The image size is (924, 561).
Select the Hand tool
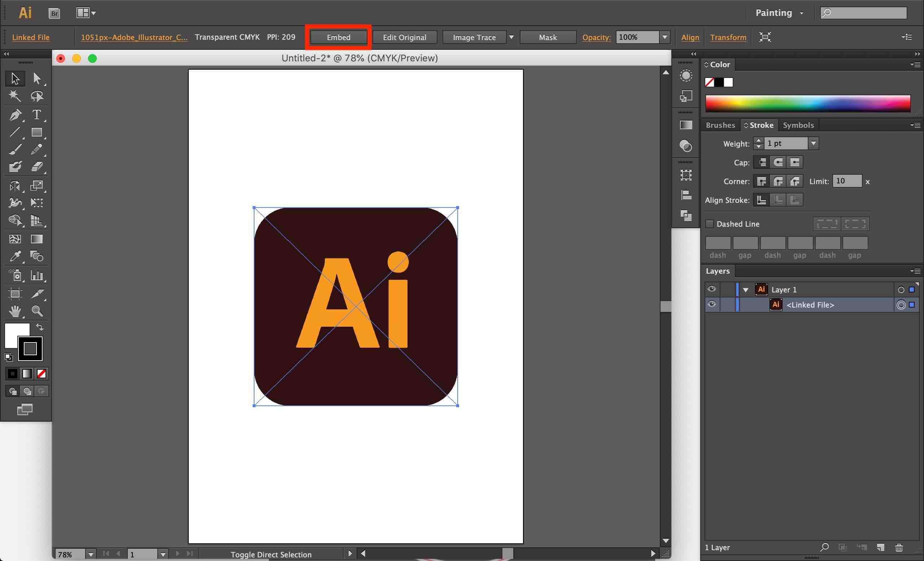(15, 311)
